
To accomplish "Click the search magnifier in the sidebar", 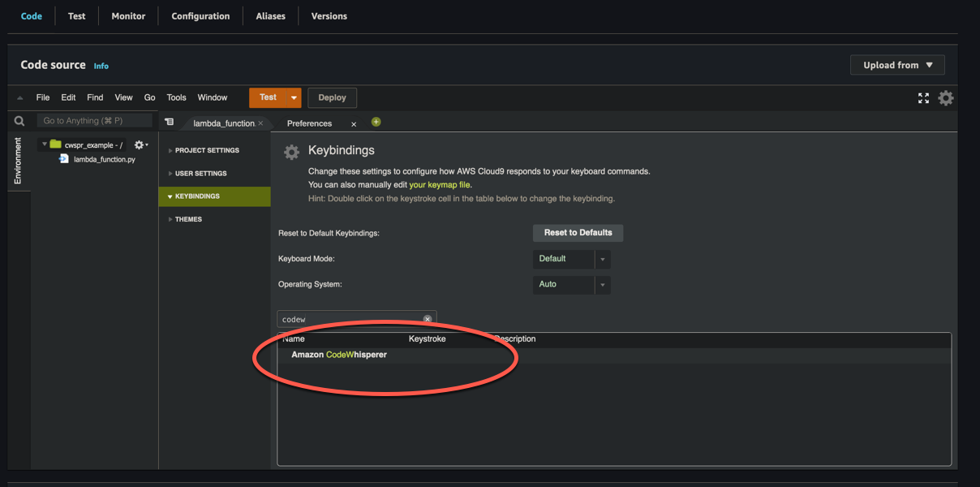I will (19, 119).
